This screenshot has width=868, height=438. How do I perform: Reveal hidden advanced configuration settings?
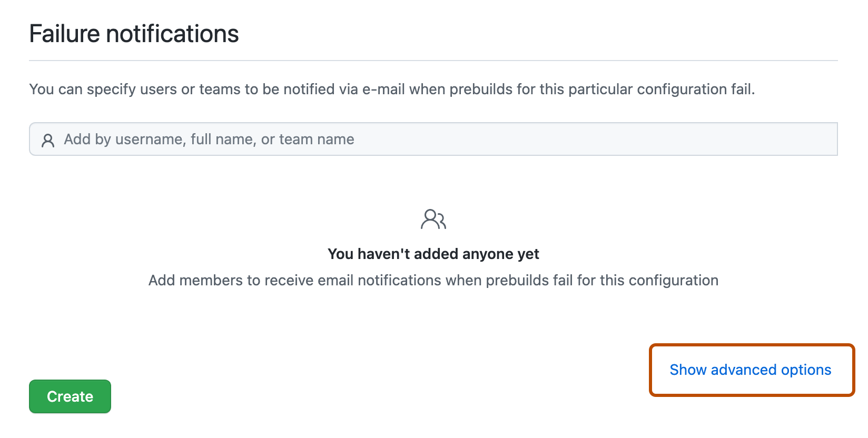(x=750, y=370)
